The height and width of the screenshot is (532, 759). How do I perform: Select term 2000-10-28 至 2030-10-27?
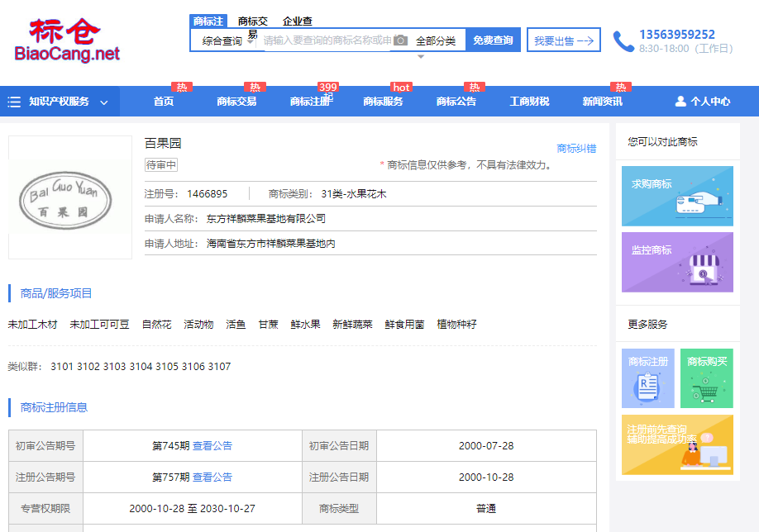(x=192, y=509)
